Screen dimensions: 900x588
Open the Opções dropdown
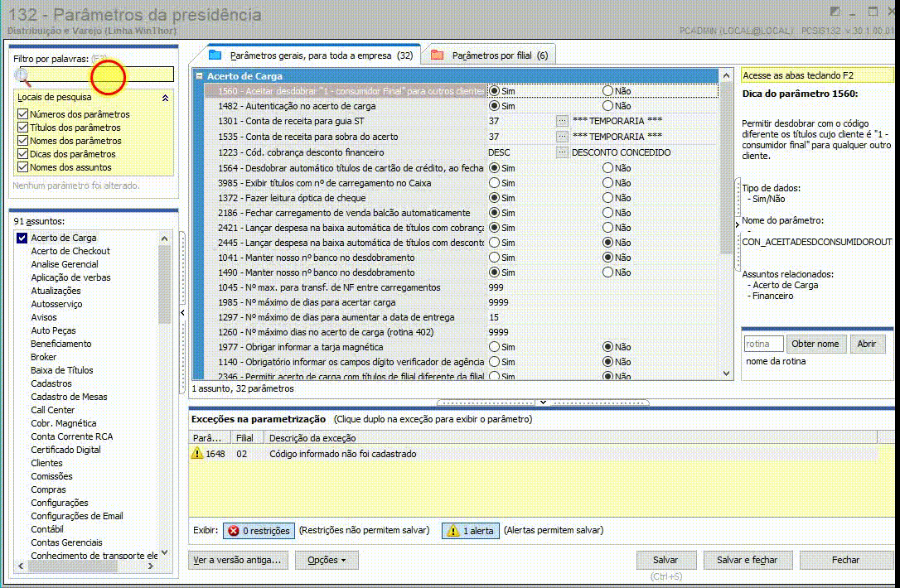[327, 560]
